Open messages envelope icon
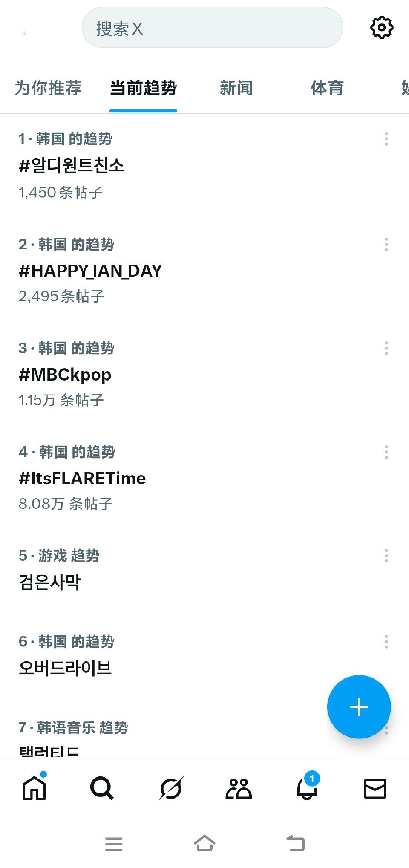Viewport: 409px width, 868px height. [x=375, y=788]
